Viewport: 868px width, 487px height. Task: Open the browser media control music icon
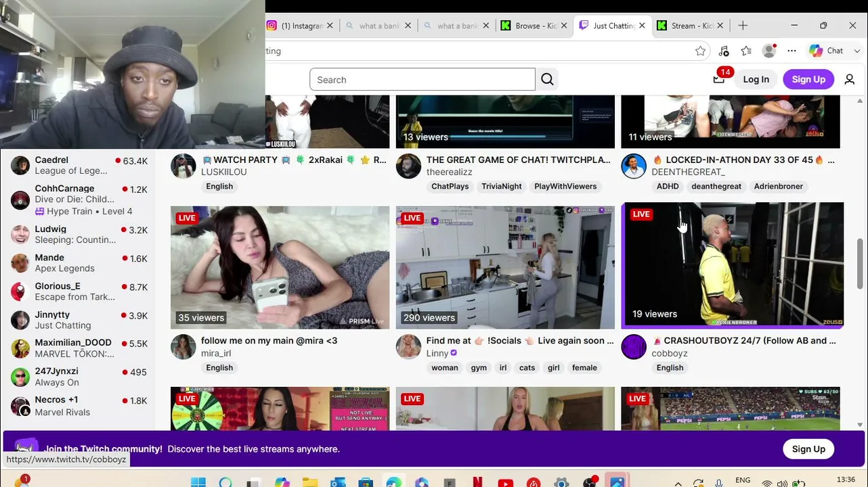pos(724,51)
